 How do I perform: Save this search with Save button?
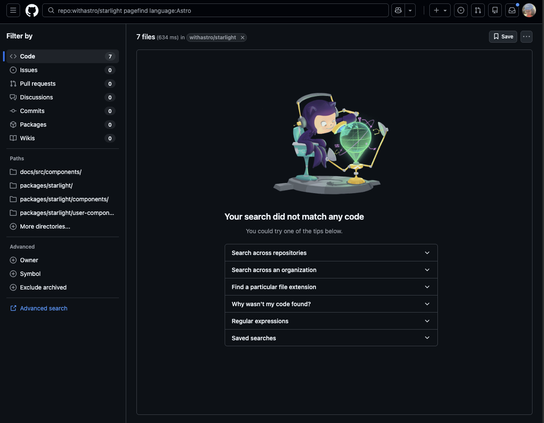[503, 36]
